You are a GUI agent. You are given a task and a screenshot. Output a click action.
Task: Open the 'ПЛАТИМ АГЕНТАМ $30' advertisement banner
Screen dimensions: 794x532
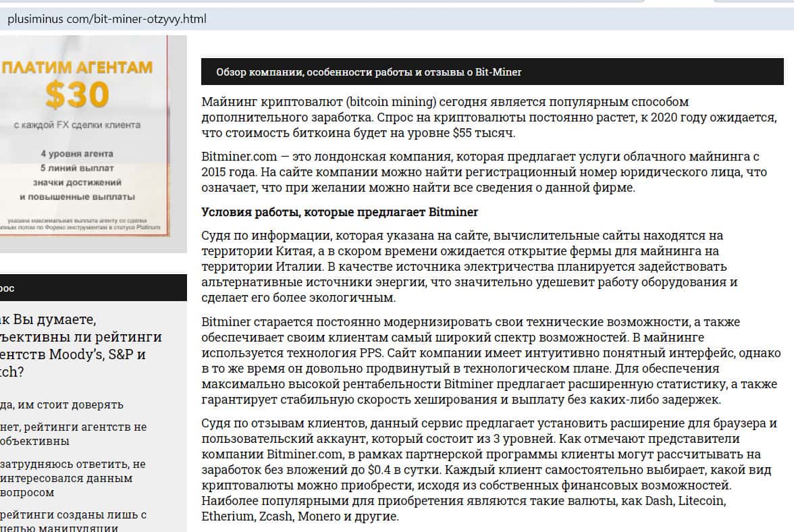(84, 136)
